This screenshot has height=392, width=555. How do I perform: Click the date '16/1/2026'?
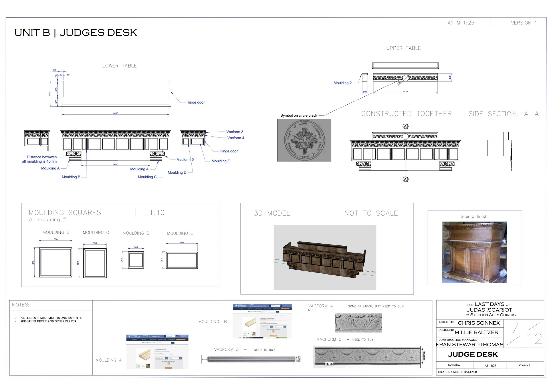click(454, 365)
